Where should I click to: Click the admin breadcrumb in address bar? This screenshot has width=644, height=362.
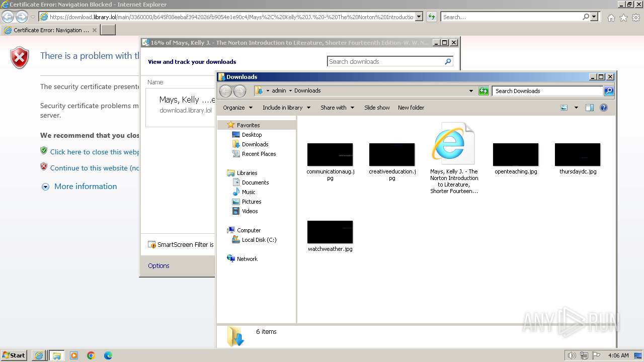tap(279, 91)
